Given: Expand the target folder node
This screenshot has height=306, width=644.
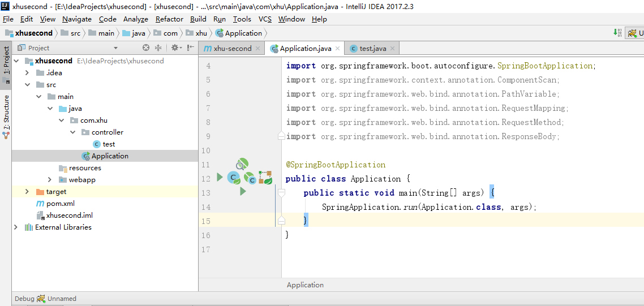Looking at the screenshot, I should pos(27,192).
